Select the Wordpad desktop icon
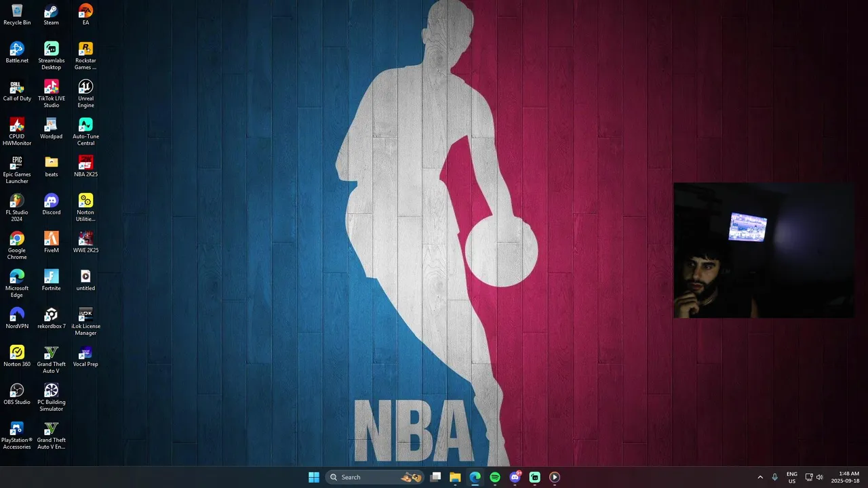The height and width of the screenshot is (488, 868). 51,129
